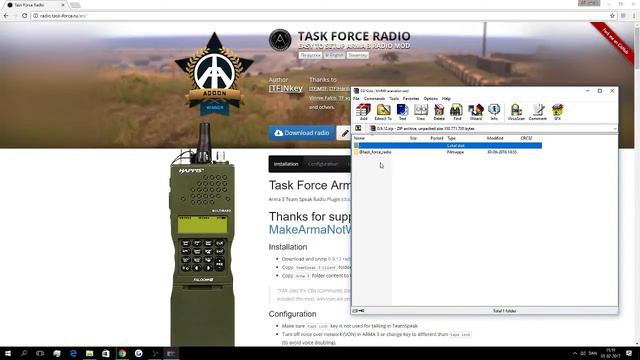Open WinRAR File menu
640x360 pixels.
click(x=356, y=98)
